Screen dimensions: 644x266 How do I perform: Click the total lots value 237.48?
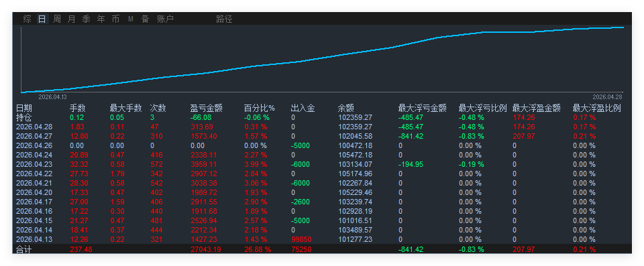coord(81,249)
